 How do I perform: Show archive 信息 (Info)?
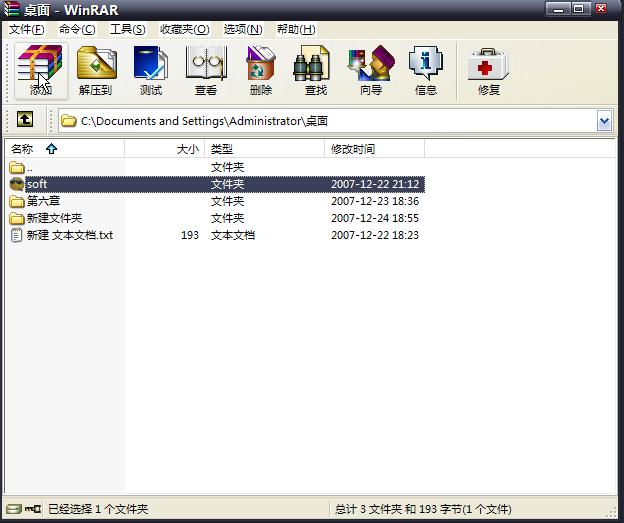pos(426,71)
